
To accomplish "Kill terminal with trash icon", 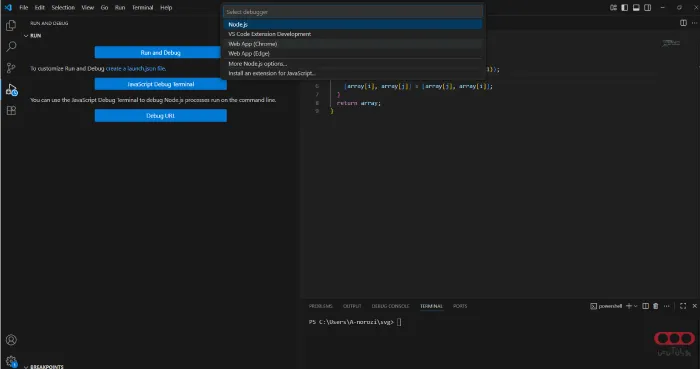I will (655, 306).
